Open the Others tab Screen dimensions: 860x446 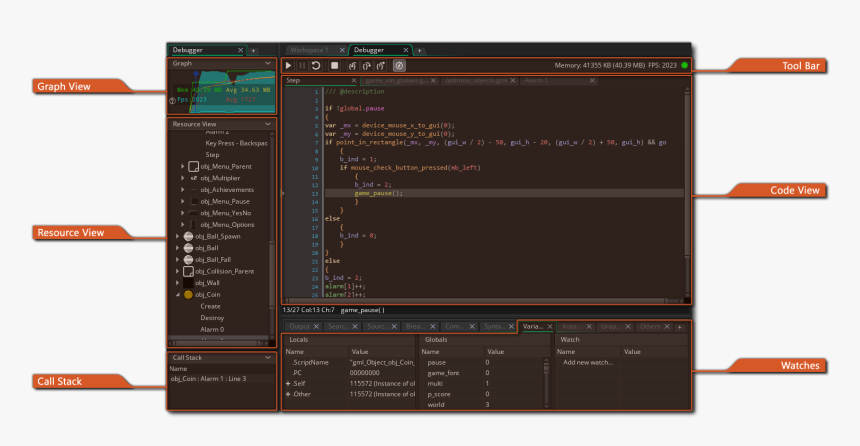tap(650, 326)
